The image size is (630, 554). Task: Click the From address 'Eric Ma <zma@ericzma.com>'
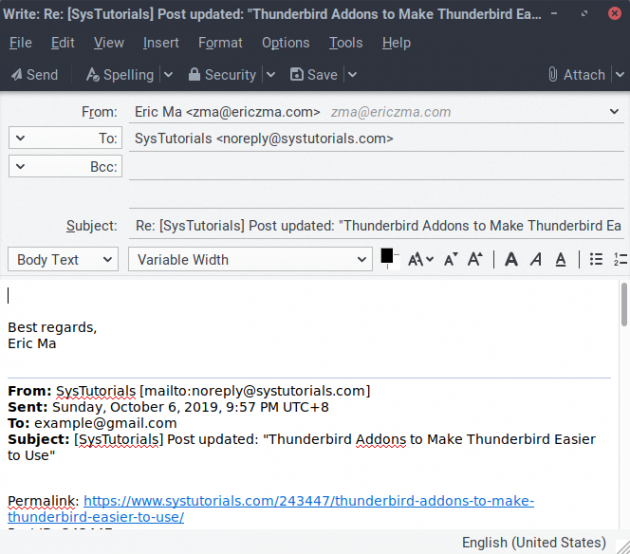coord(227,112)
